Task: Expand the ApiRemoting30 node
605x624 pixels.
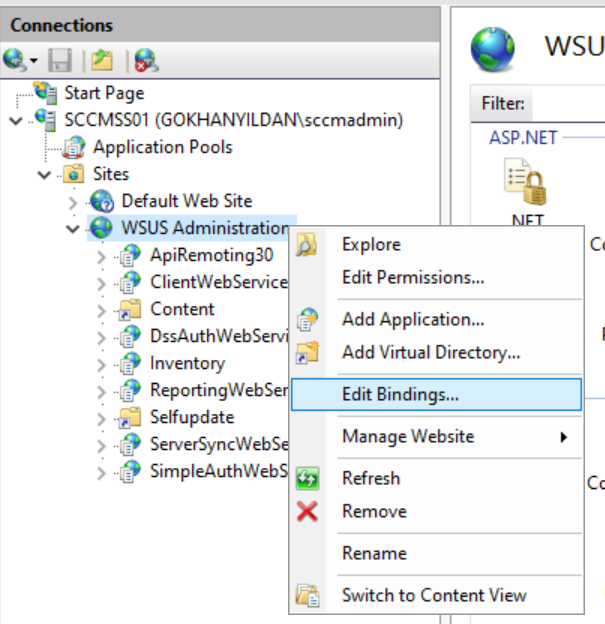Action: 101,257
